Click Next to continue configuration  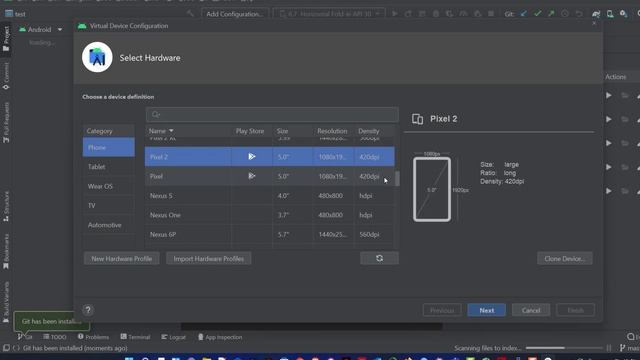[x=487, y=310]
